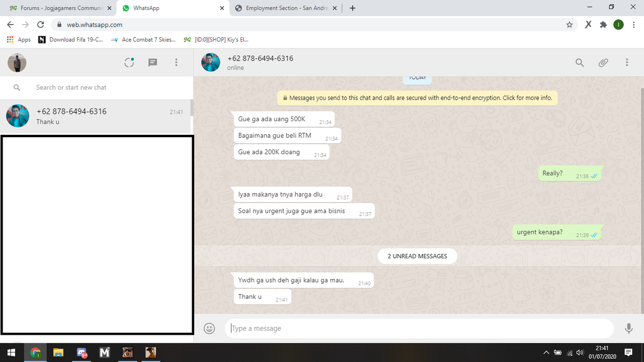Bookmark this page with the star

pyautogui.click(x=570, y=25)
